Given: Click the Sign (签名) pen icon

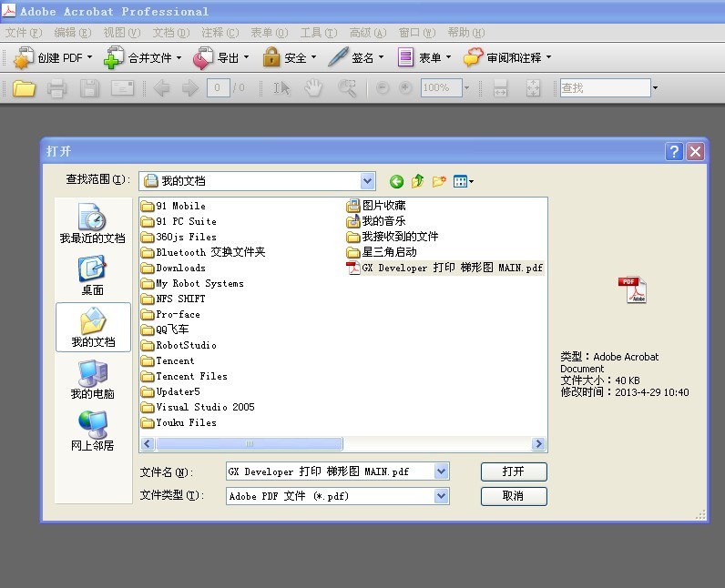Looking at the screenshot, I should click(338, 58).
